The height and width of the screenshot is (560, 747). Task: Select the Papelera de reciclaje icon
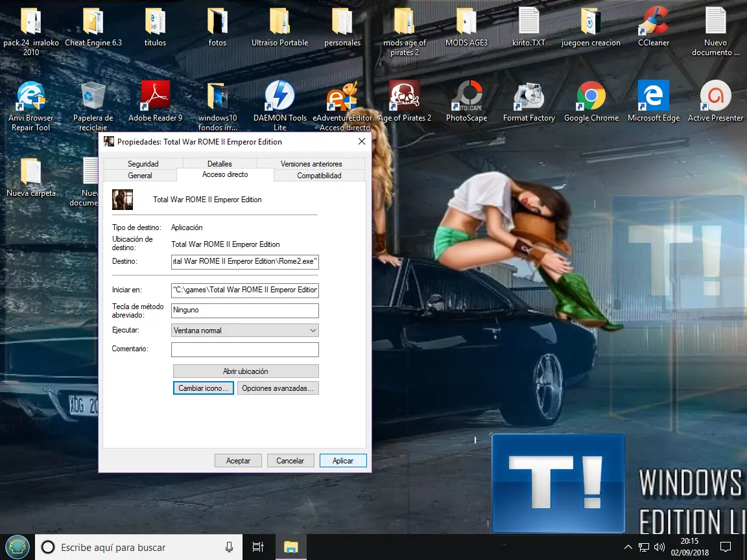click(x=93, y=96)
